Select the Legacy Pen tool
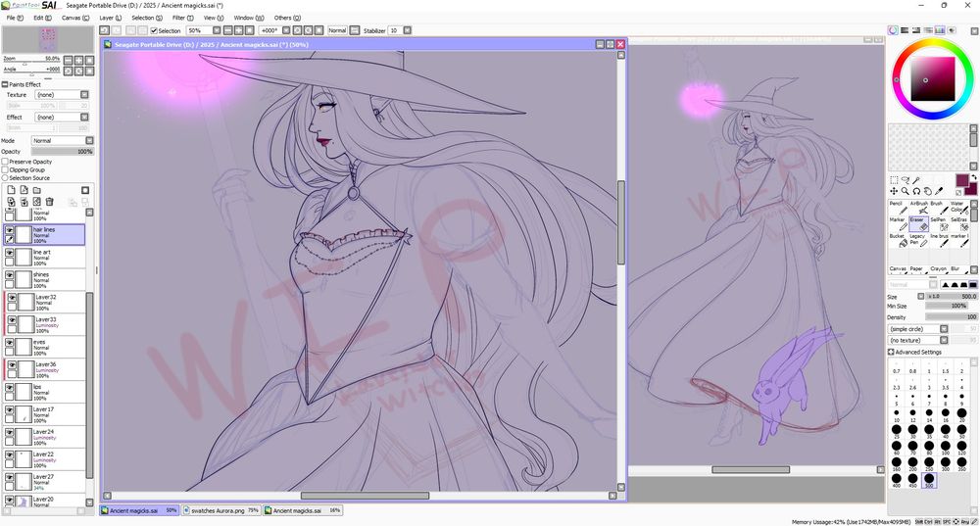The width and height of the screenshot is (980, 526). (x=919, y=240)
